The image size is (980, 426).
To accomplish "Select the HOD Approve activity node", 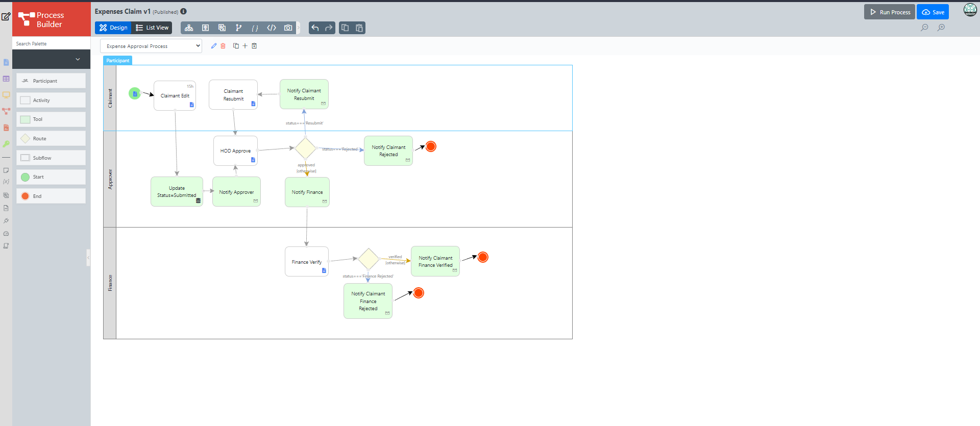I will [235, 151].
